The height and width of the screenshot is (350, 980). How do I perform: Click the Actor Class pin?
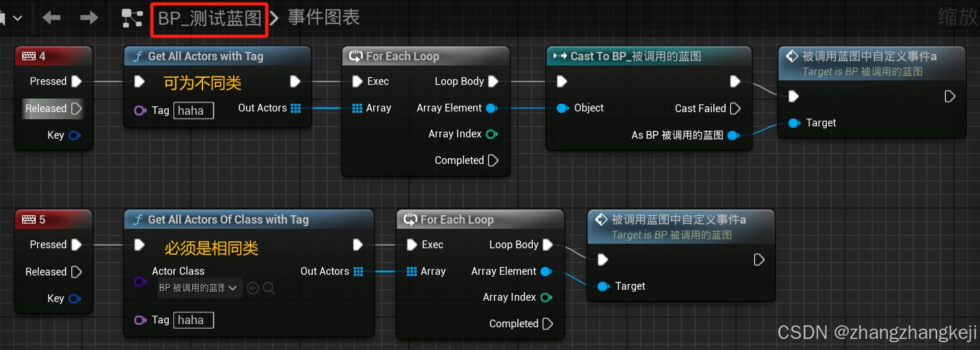point(140,281)
